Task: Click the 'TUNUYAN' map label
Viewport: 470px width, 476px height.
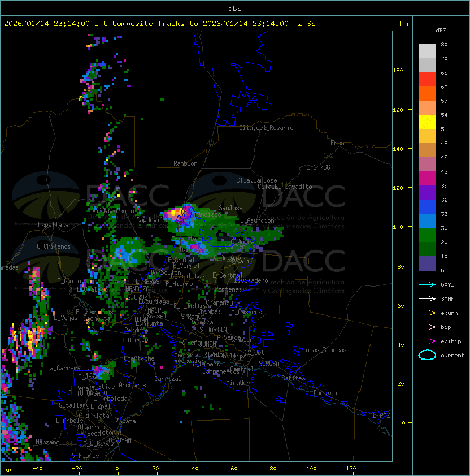Action: [120, 440]
